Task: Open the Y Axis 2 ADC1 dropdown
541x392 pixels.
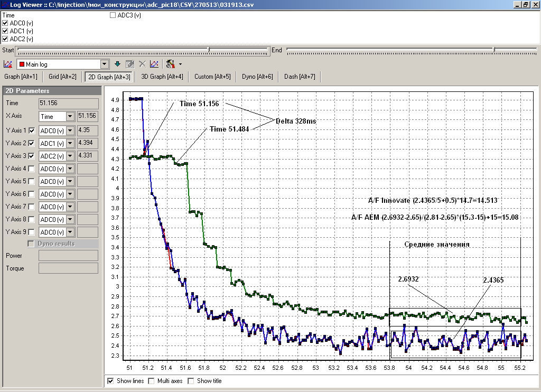Action: pyautogui.click(x=70, y=143)
